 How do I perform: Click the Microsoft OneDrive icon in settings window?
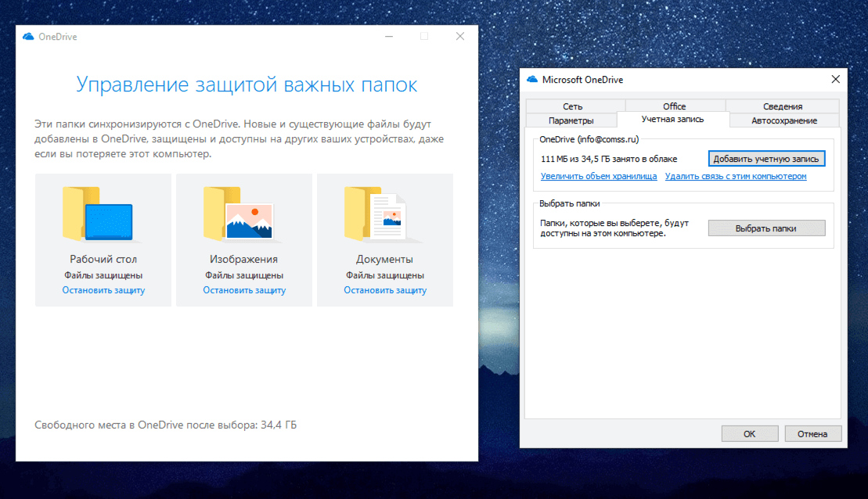point(531,79)
